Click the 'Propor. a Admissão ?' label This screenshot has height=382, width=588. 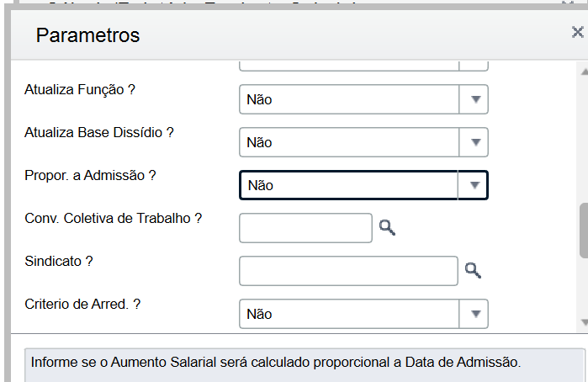point(91,175)
